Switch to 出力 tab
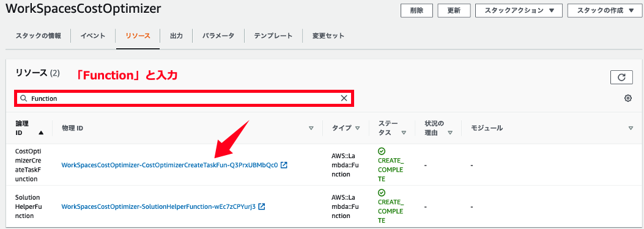The height and width of the screenshot is (229, 644). [176, 35]
